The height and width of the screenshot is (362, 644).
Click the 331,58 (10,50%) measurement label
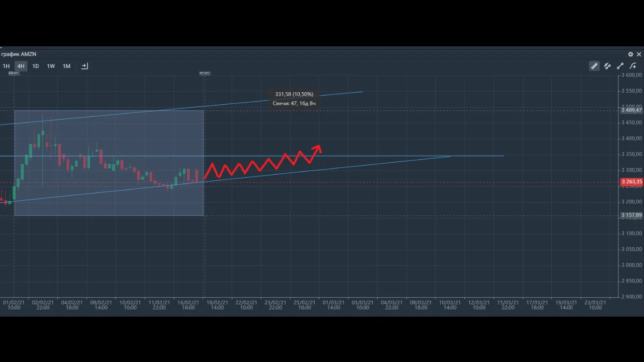pyautogui.click(x=294, y=94)
